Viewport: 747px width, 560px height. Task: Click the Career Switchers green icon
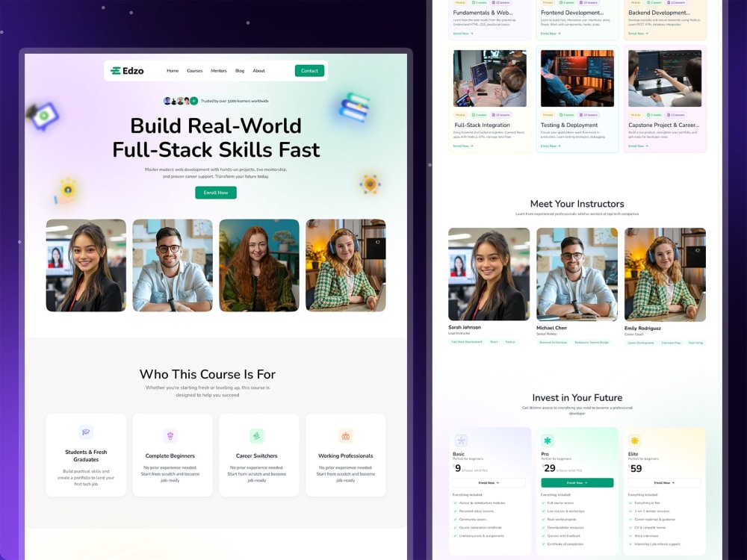point(257,435)
